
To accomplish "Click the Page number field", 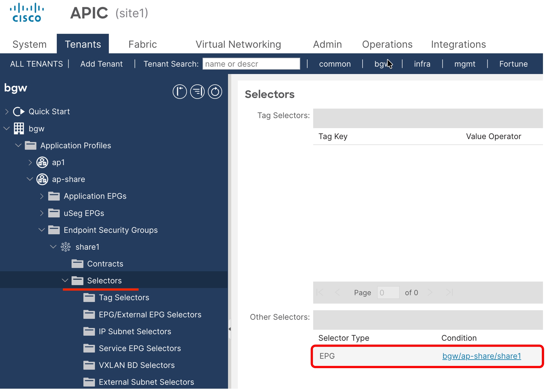I will pos(388,293).
